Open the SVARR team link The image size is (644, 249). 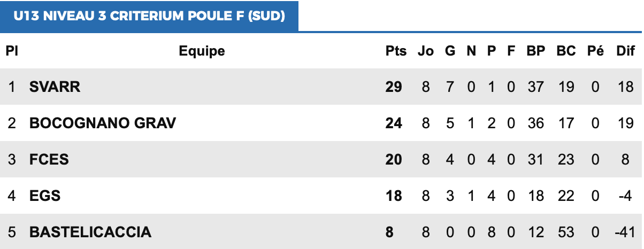(x=55, y=87)
